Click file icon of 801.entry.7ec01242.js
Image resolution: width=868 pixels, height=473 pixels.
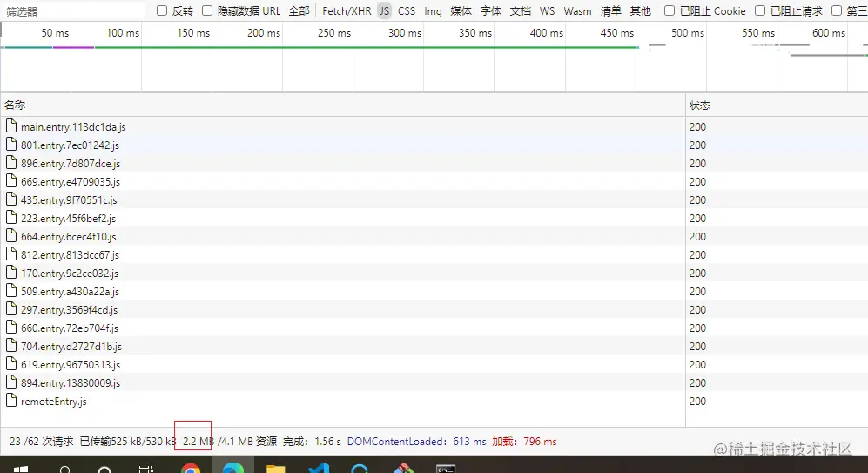pos(11,145)
